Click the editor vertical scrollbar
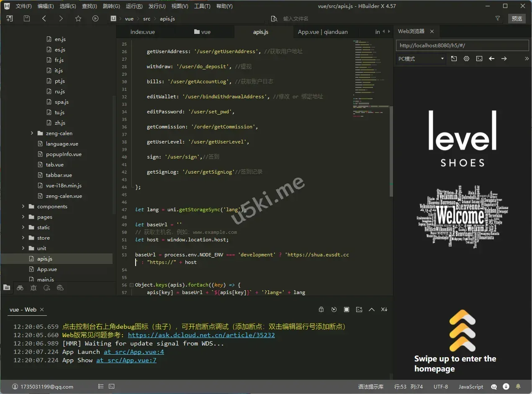The width and height of the screenshot is (532, 394). [391, 151]
